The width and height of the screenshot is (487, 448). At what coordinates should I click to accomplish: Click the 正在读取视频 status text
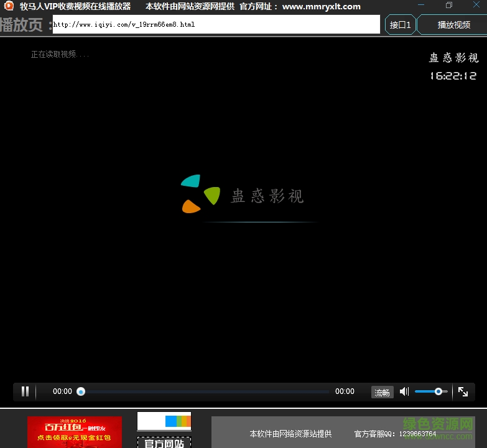click(x=60, y=55)
